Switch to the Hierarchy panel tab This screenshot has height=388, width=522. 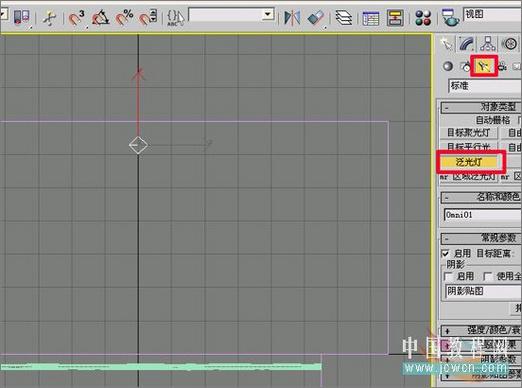click(488, 44)
